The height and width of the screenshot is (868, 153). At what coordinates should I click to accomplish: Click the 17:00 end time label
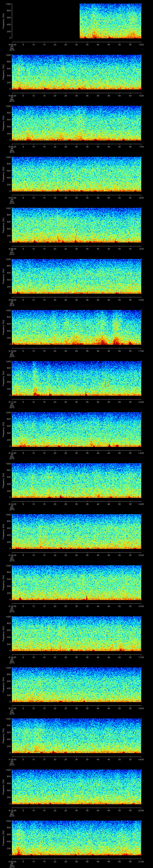click(x=141, y=657)
